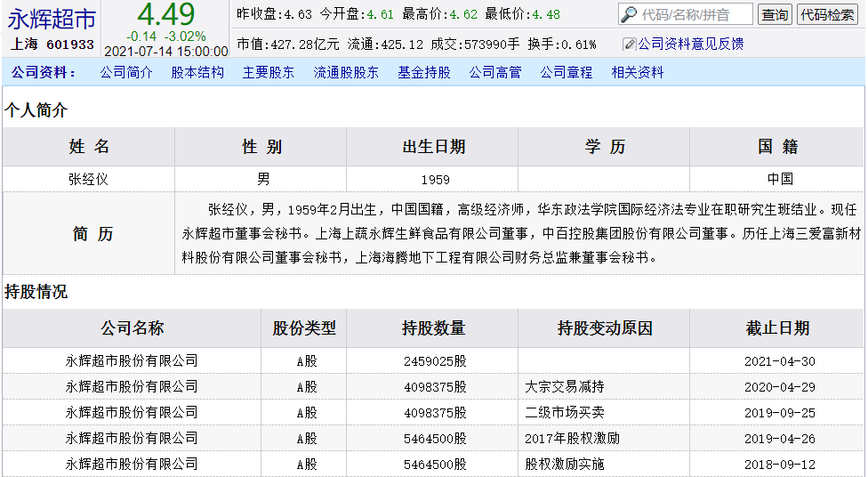Click the 成交:573990手 text
Screen dimensions: 868x477
click(x=475, y=44)
